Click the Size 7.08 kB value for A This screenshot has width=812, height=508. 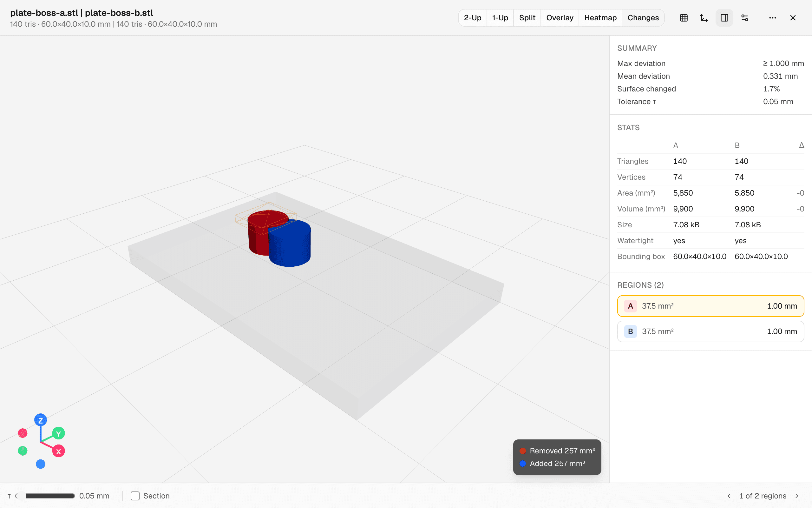[686, 225]
